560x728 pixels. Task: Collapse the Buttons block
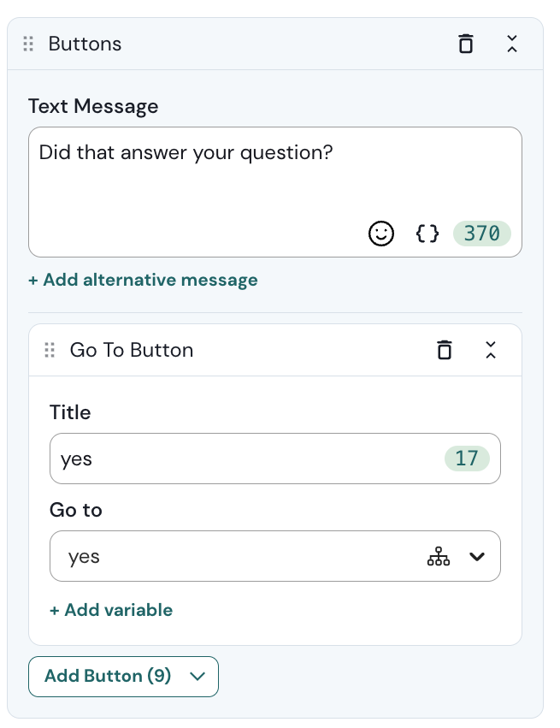(x=512, y=44)
